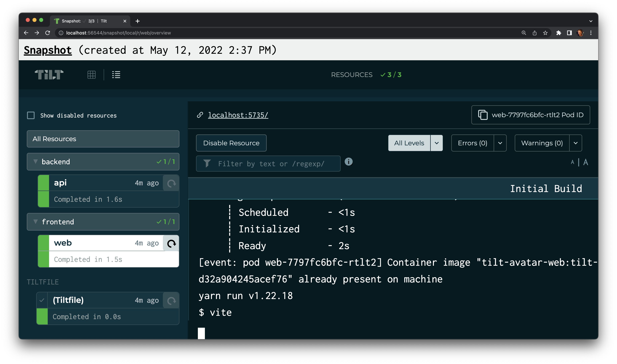Screen dimensions: 617x364
Task: Open detail list view via the list icon
Action: pyautogui.click(x=116, y=75)
